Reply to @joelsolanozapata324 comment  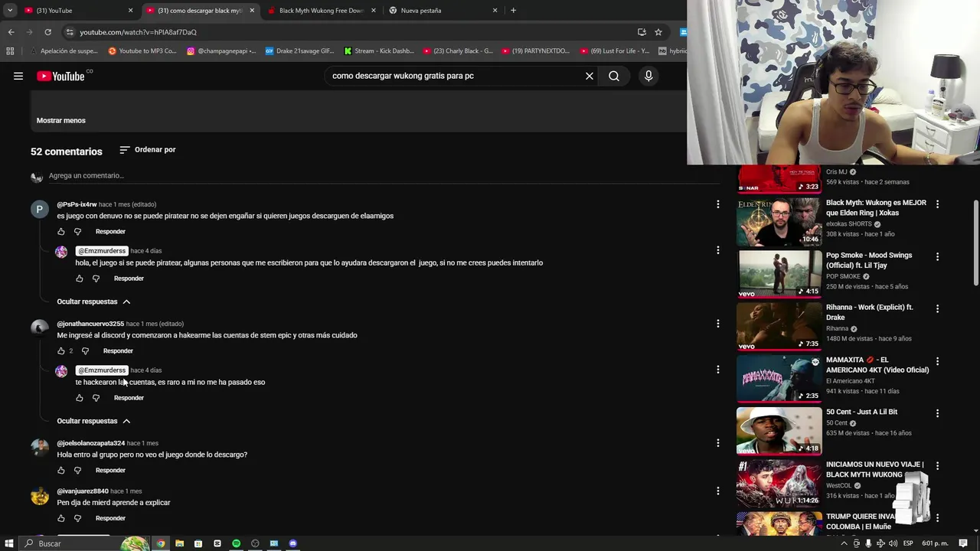tap(110, 470)
